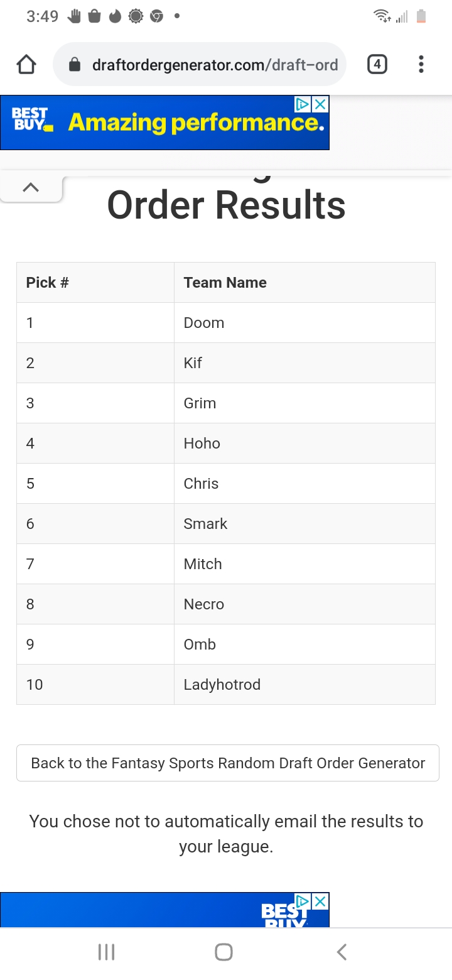This screenshot has width=452, height=980.
Task: Tap the Best Buy ad at bottom
Action: (x=164, y=911)
